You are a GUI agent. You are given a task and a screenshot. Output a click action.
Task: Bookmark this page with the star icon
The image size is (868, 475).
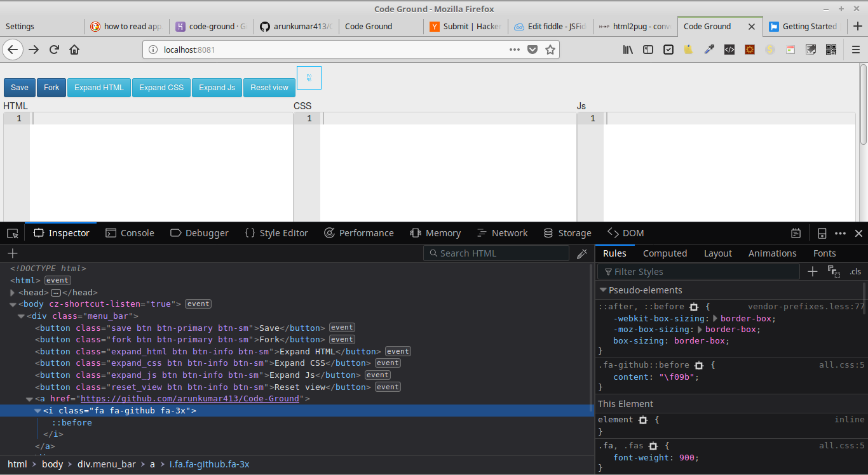550,50
